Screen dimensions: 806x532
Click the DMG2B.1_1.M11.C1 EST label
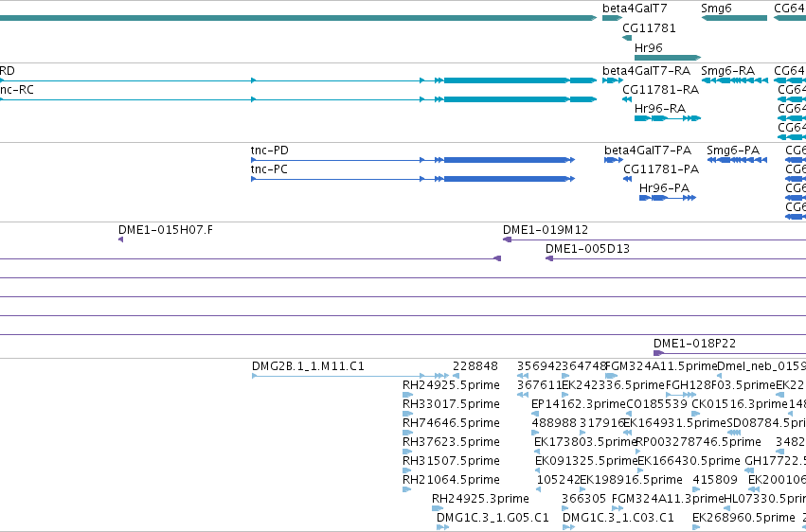(x=308, y=366)
